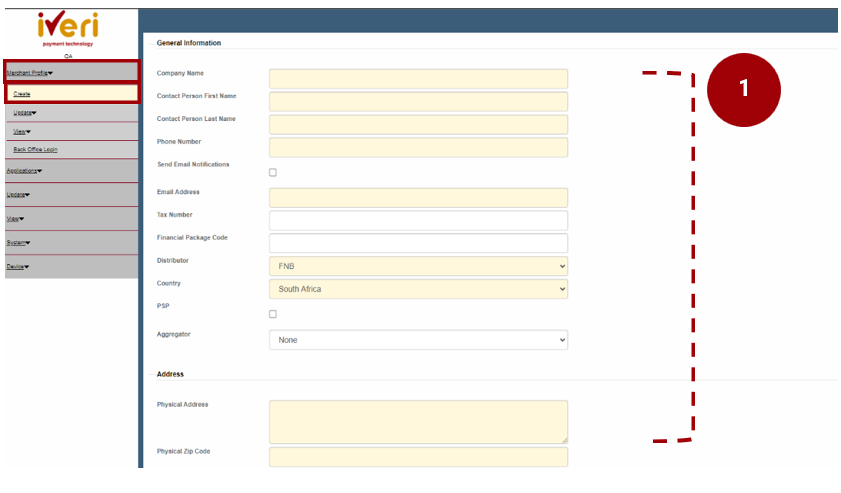Expand the Update submenu under Merchant Profile

coord(25,112)
